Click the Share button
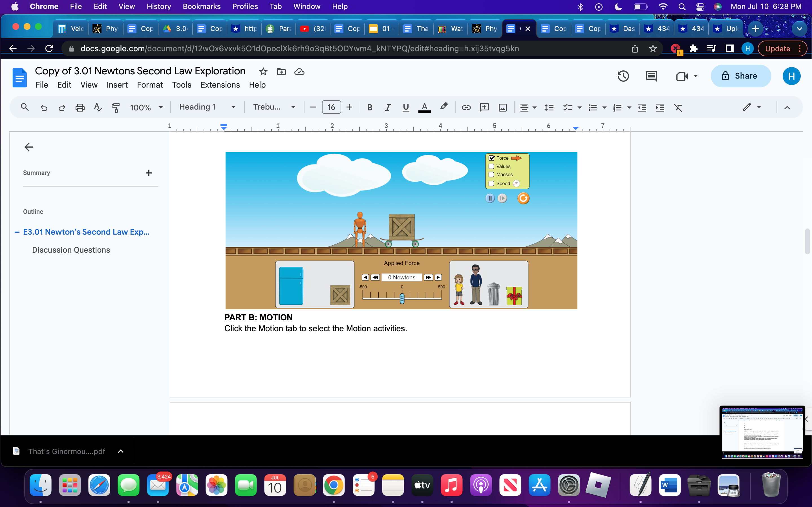 (741, 76)
